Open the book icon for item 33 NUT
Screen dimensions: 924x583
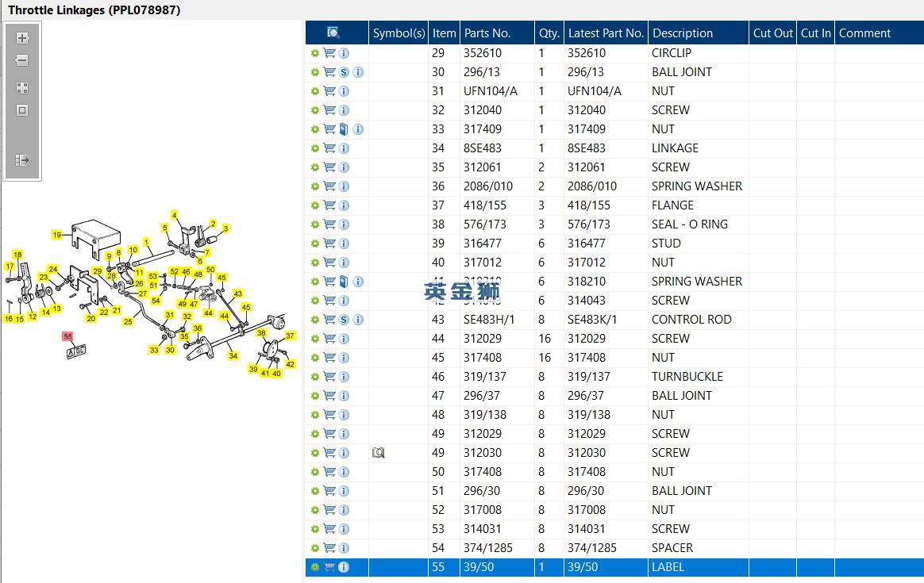click(x=345, y=129)
